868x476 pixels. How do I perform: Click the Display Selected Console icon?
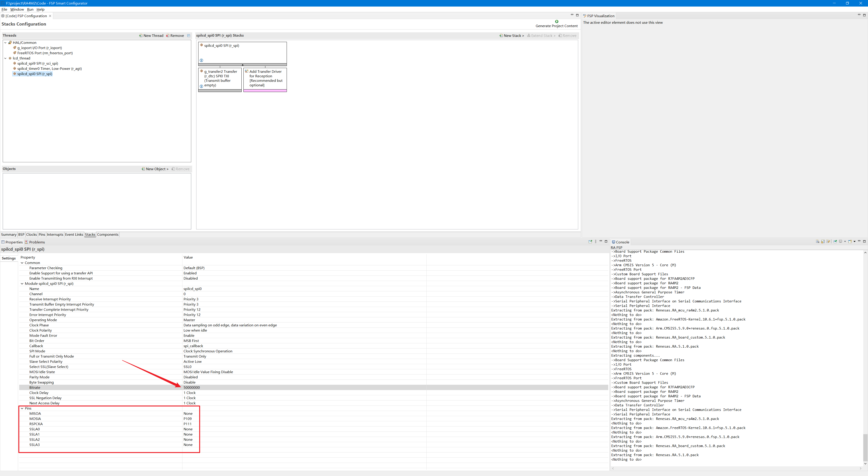click(841, 242)
